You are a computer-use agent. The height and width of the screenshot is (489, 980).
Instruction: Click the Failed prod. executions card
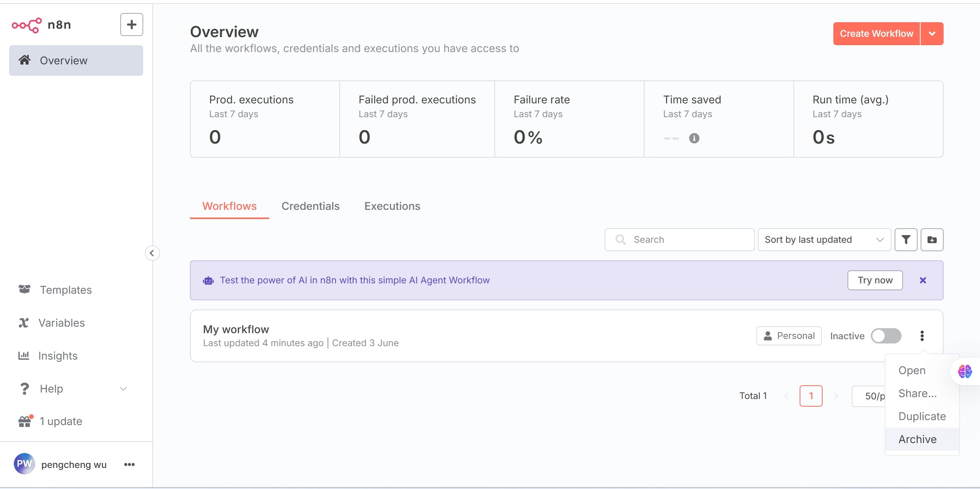coord(417,119)
